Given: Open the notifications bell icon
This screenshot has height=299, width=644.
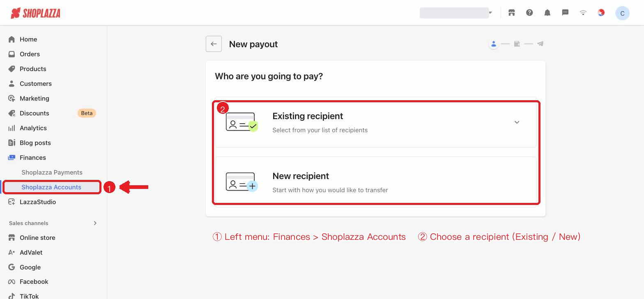Looking at the screenshot, I should coord(547,13).
